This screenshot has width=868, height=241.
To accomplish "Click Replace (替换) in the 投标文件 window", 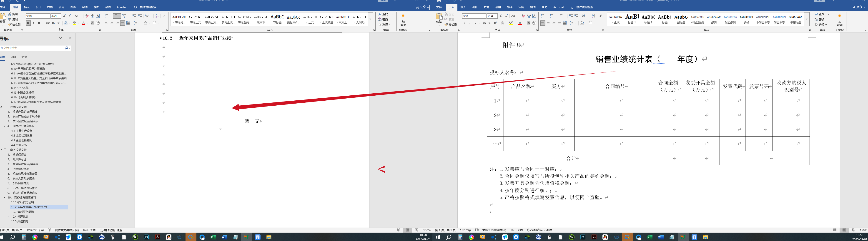I will pos(383,19).
